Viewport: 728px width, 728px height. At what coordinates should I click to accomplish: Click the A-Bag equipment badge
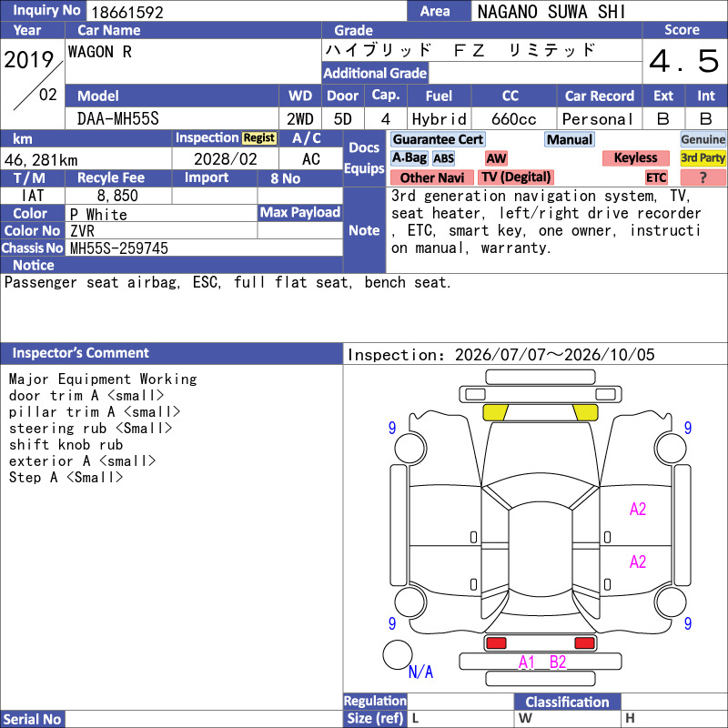click(409, 158)
